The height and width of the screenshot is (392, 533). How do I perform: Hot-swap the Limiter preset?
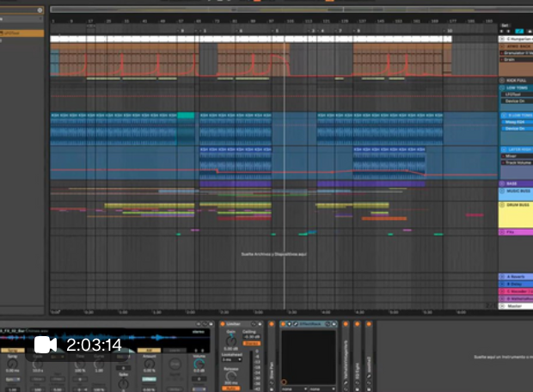(254, 324)
